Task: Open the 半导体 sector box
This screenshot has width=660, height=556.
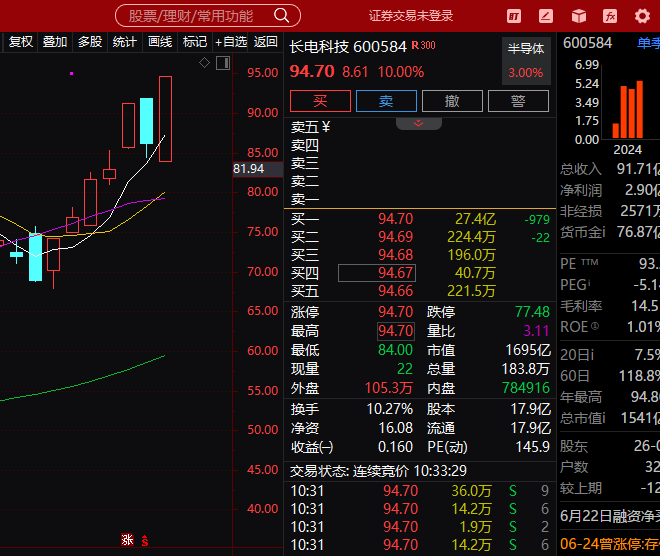Action: click(526, 61)
